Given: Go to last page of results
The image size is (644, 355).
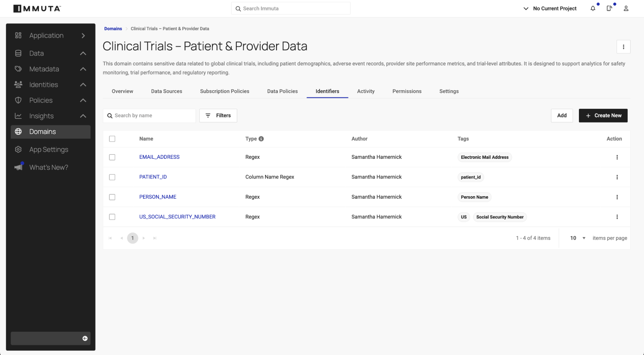Looking at the screenshot, I should 155,238.
